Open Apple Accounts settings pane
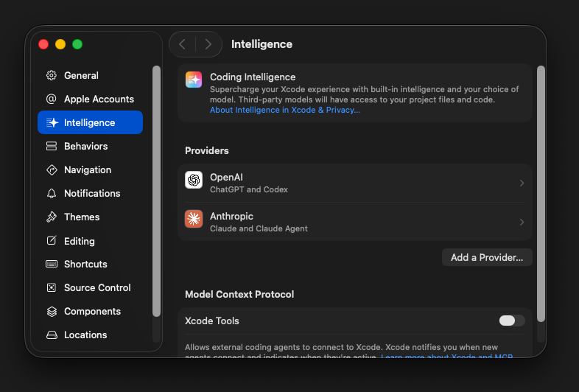The image size is (579, 392). [90, 99]
